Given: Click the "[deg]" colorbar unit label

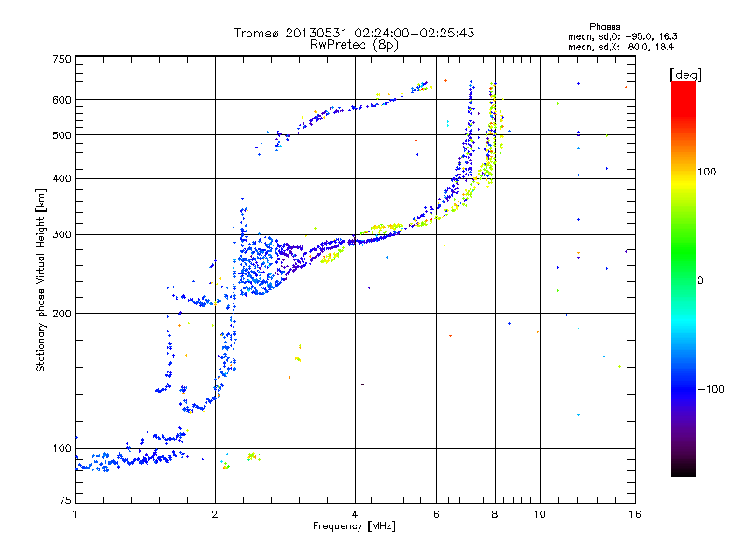Looking at the screenshot, I should [685, 75].
